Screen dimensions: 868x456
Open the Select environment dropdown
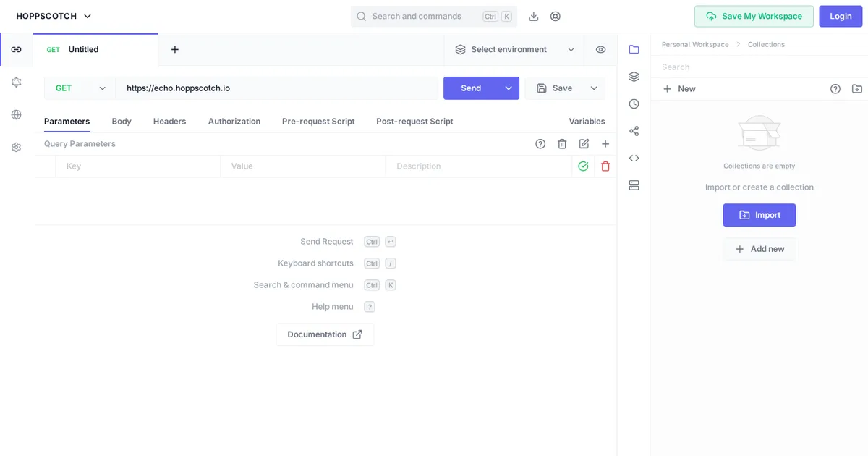click(514, 49)
